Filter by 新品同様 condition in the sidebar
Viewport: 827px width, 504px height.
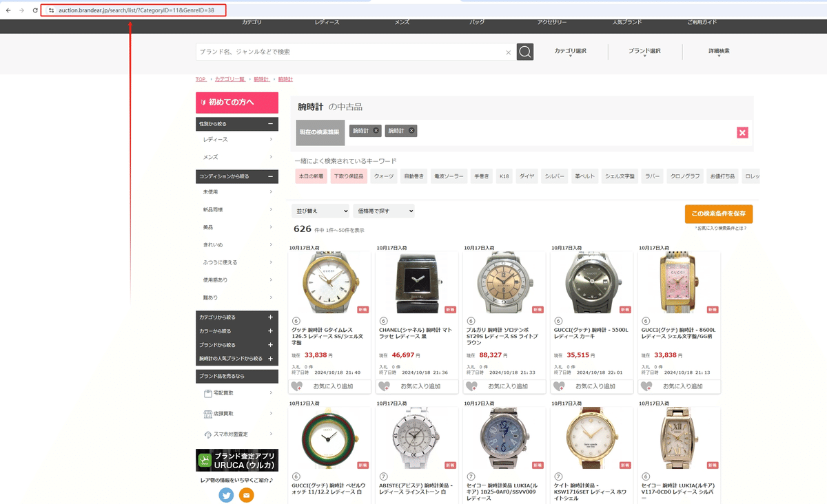click(237, 210)
